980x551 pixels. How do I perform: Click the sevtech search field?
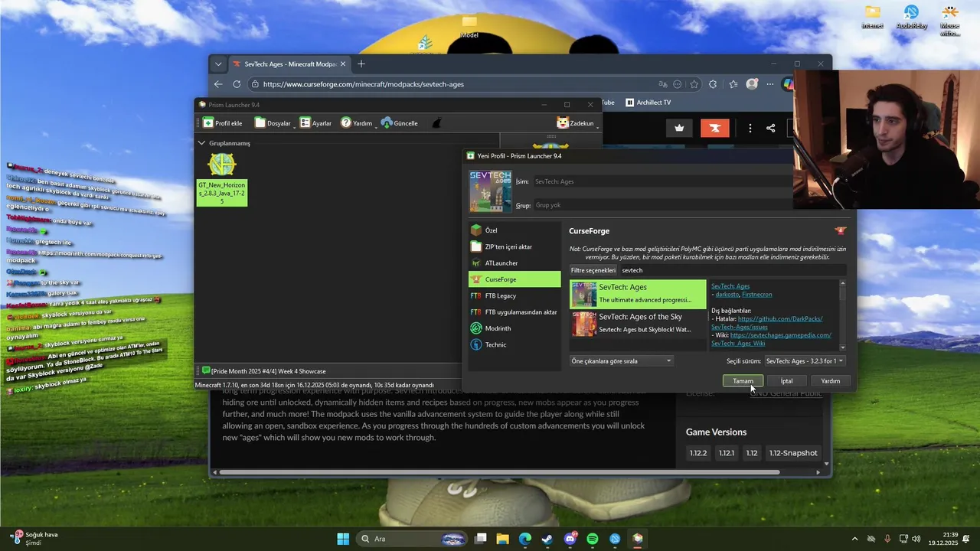[733, 270]
